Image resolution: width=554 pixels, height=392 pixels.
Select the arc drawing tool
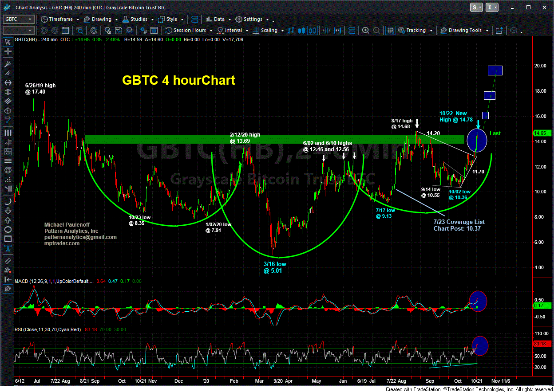8,202
